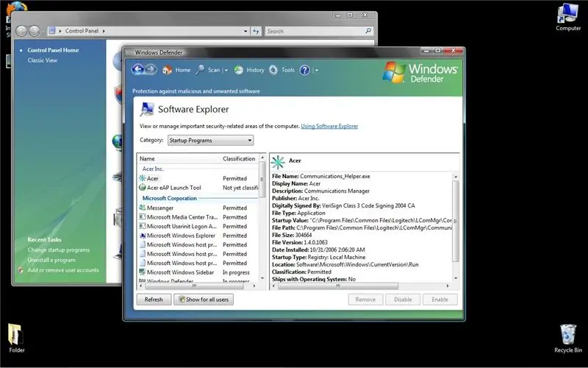588x368 pixels.
Task: Open the Scan options dropdown arrow
Action: 226,70
